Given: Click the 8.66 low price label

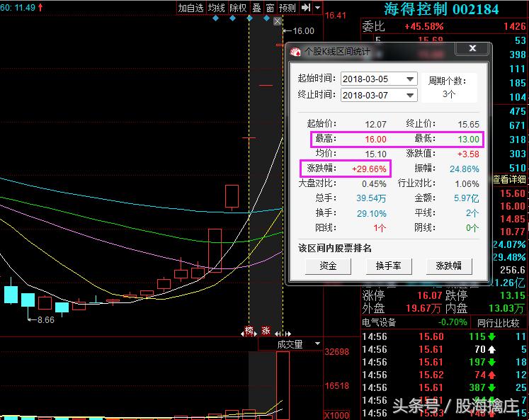Looking at the screenshot, I should point(45,320).
